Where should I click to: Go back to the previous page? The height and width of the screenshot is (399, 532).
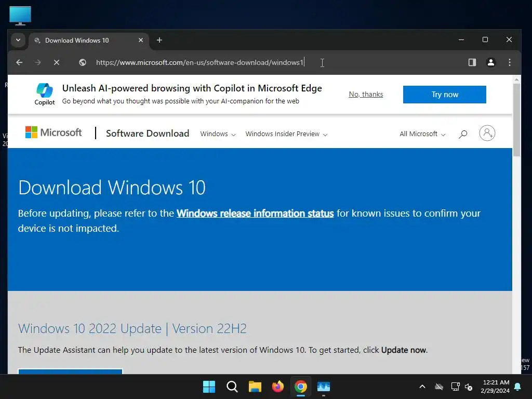19,62
